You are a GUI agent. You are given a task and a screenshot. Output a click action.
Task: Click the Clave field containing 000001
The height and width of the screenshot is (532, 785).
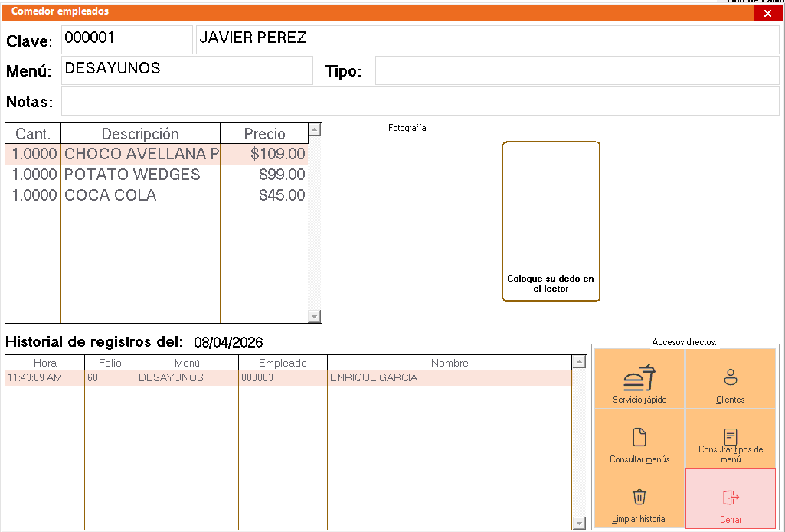pyautogui.click(x=127, y=40)
